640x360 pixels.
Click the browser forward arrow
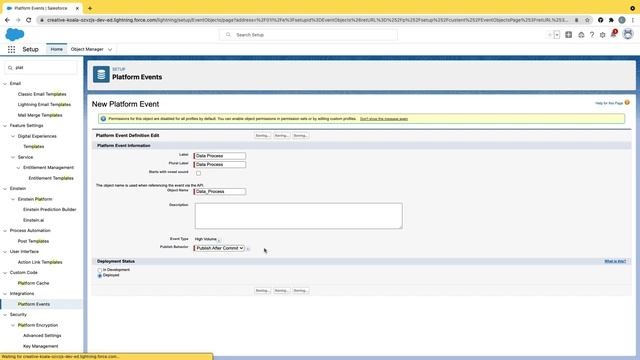pyautogui.click(x=18, y=20)
